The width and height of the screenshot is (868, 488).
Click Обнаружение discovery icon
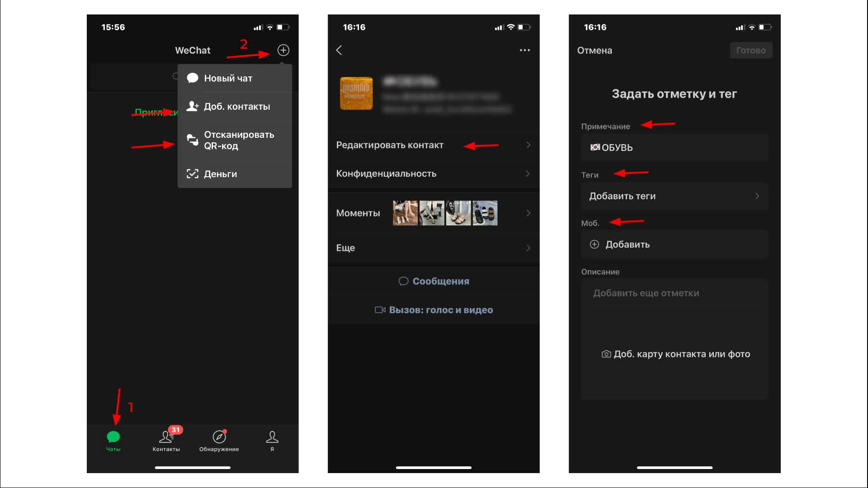click(x=218, y=437)
